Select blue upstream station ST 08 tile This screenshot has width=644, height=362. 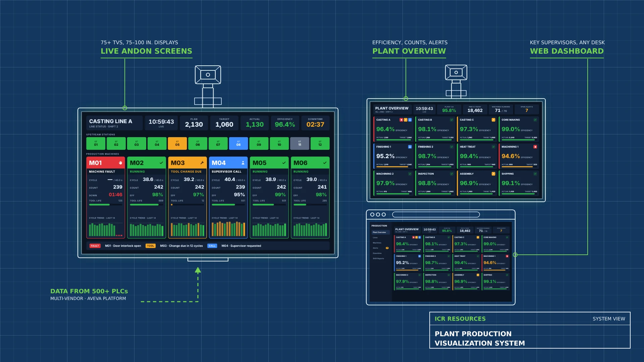pyautogui.click(x=238, y=143)
